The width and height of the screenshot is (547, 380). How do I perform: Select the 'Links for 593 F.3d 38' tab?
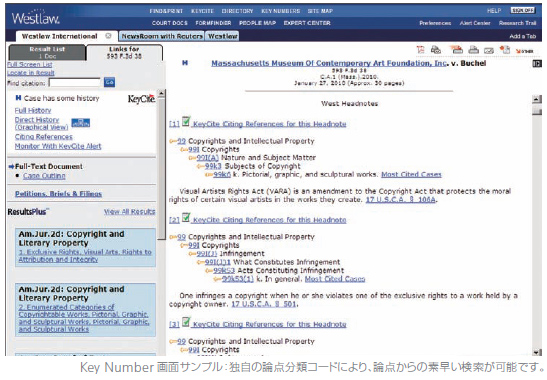124,52
